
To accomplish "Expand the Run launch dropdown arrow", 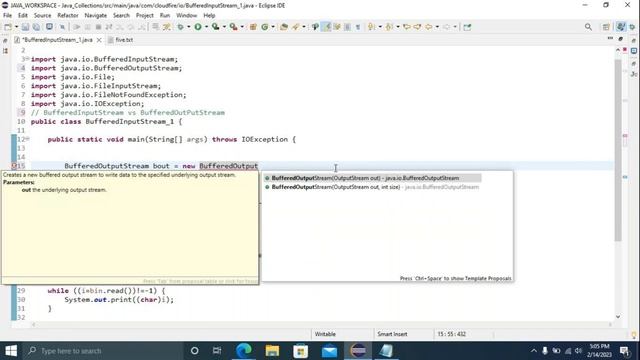I will (206, 27).
